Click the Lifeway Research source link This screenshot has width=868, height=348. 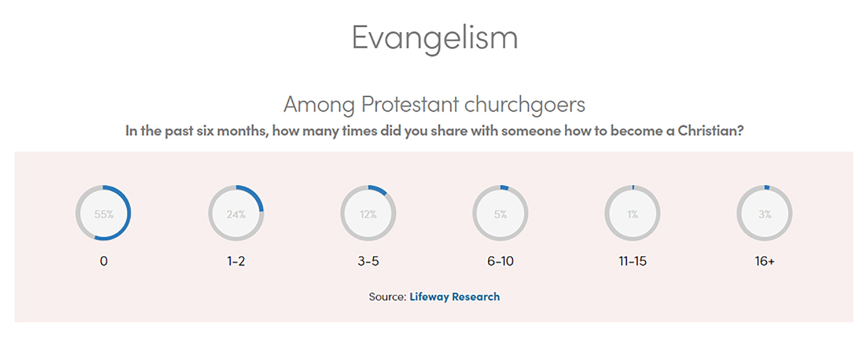tap(454, 297)
